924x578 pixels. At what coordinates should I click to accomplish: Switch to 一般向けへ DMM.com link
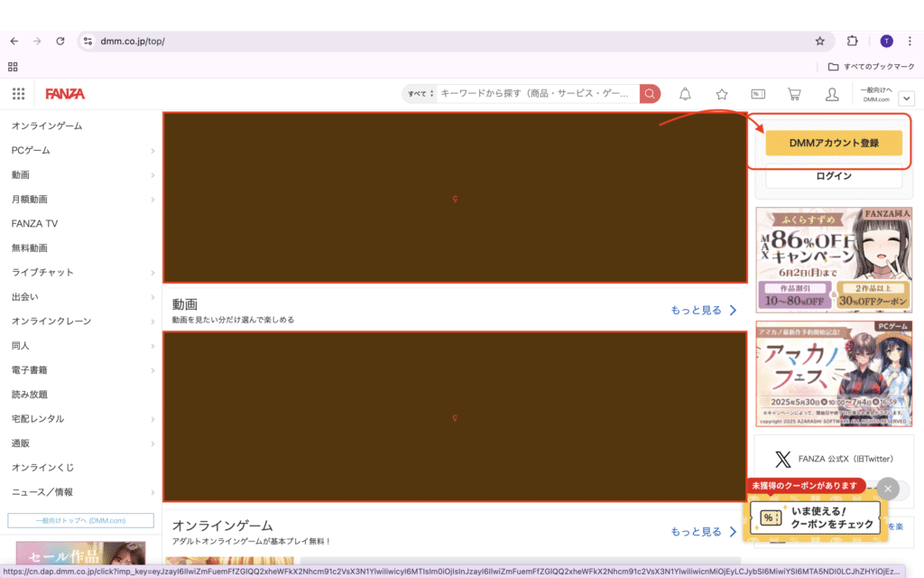[x=876, y=94]
